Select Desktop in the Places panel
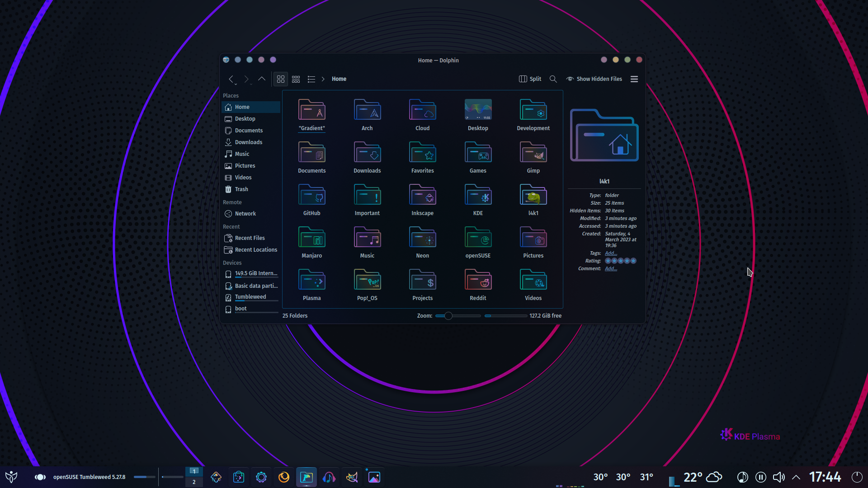The height and width of the screenshot is (488, 868). tap(251, 119)
